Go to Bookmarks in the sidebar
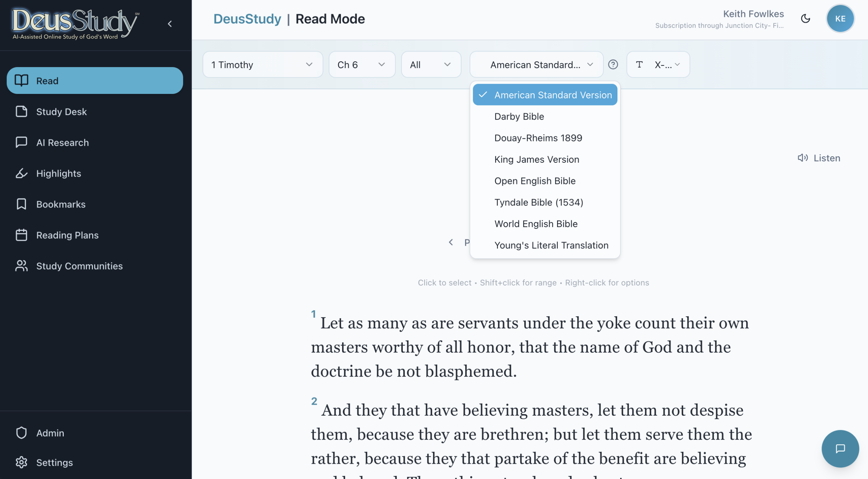Screen dimensions: 868x479 [61, 204]
